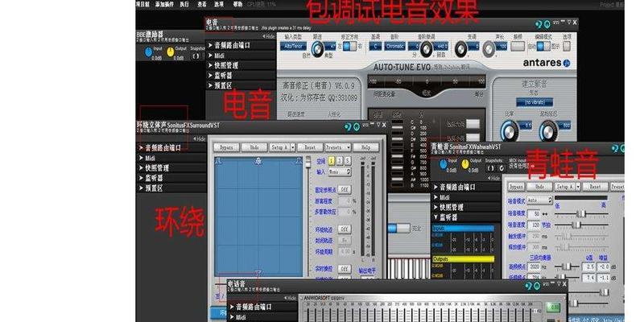Collapse 监听器 section in 青蛙音 window

[x=466, y=217]
